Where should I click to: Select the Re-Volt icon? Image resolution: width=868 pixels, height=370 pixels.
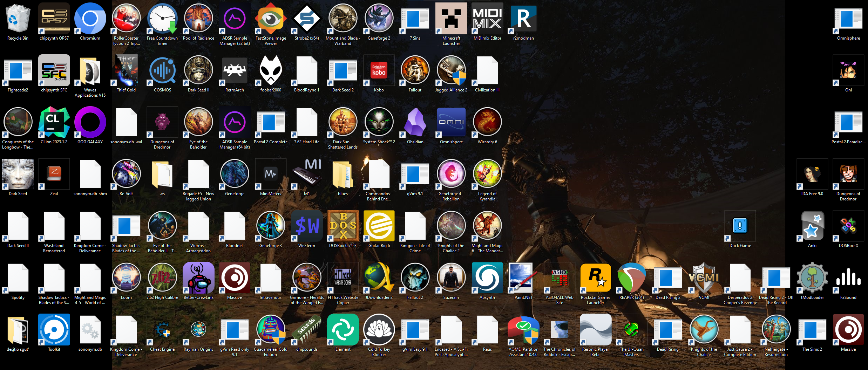126,174
